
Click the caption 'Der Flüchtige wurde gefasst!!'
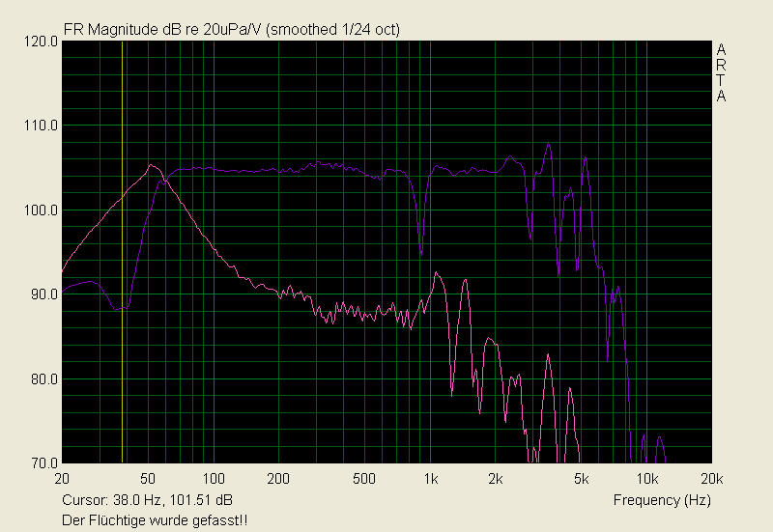pos(155,520)
